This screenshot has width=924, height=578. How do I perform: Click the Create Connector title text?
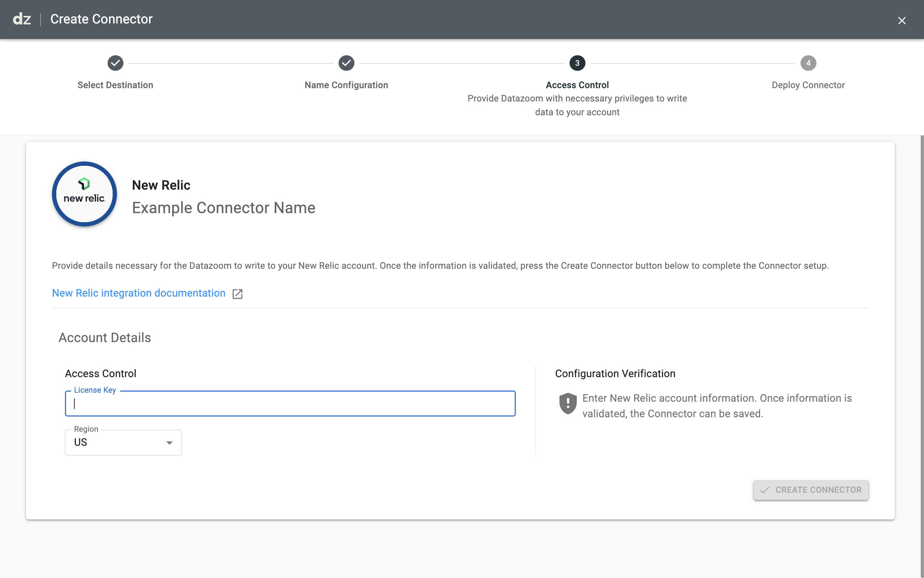(x=101, y=19)
